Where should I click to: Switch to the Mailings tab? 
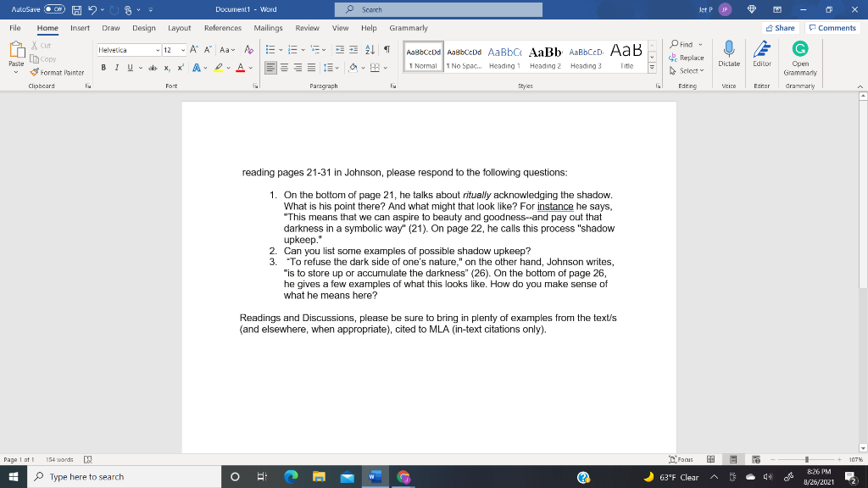point(268,27)
